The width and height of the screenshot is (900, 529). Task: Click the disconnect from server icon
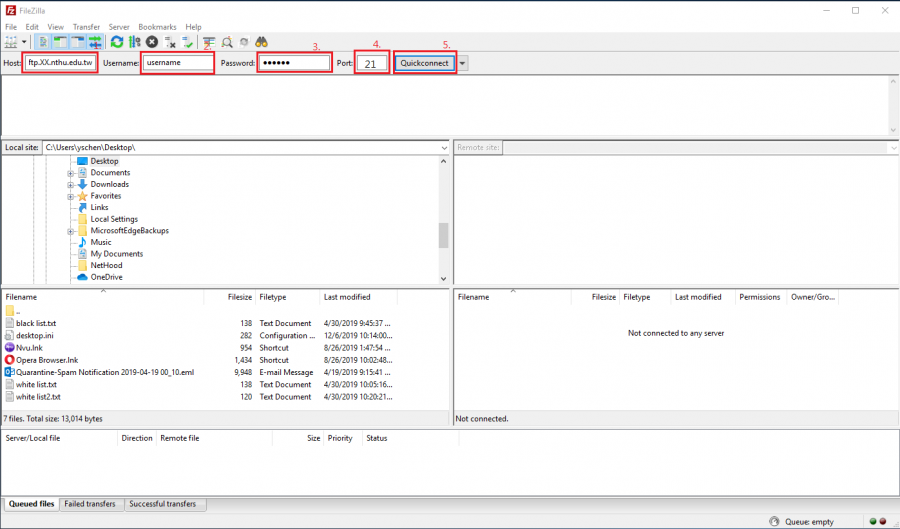171,42
